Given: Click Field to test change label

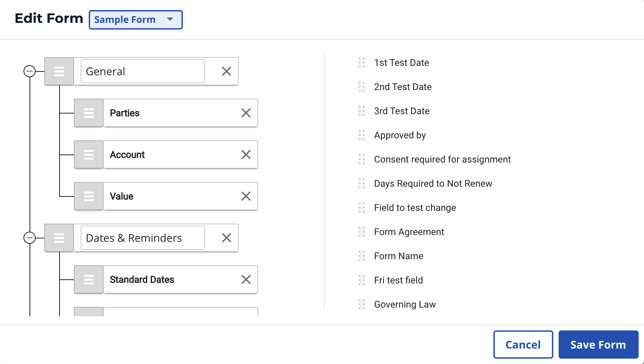Looking at the screenshot, I should click(x=415, y=208).
